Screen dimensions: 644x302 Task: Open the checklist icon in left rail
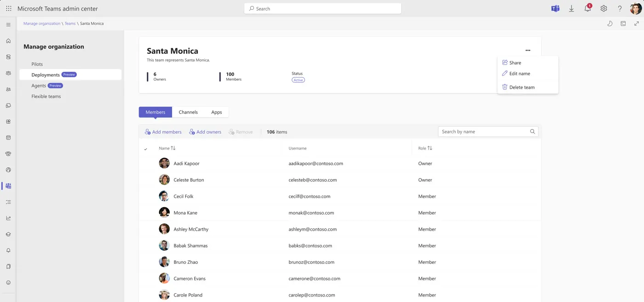(x=8, y=202)
